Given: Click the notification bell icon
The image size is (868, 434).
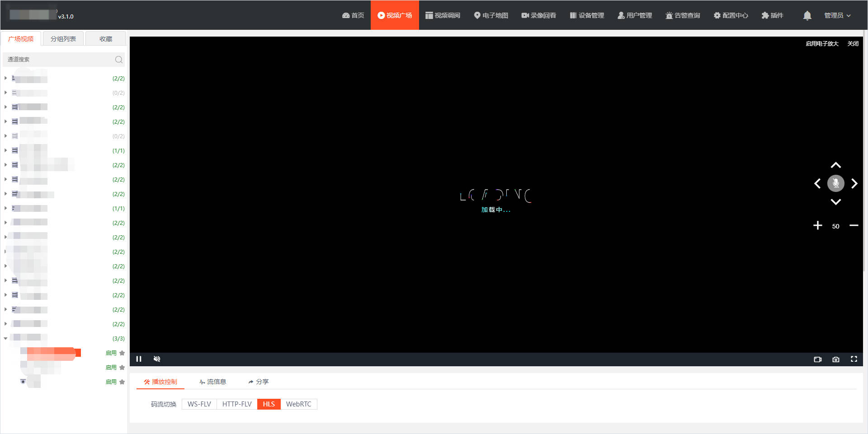Looking at the screenshot, I should [807, 15].
